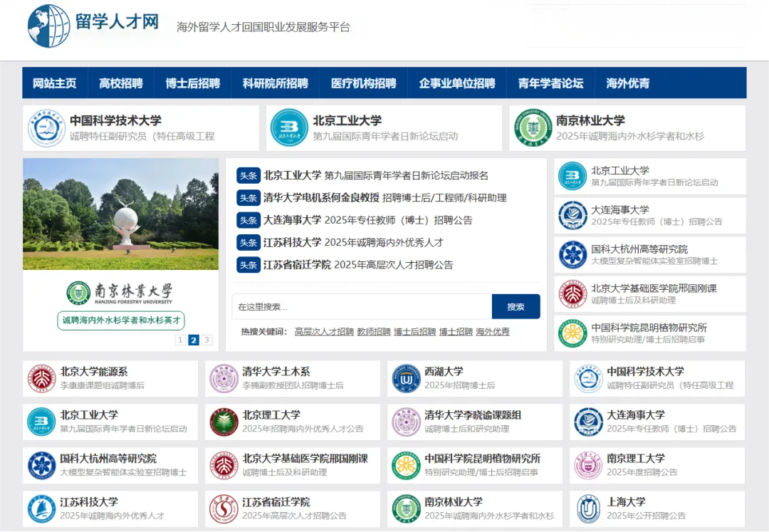Select carousel page indicator 3

tap(206, 340)
